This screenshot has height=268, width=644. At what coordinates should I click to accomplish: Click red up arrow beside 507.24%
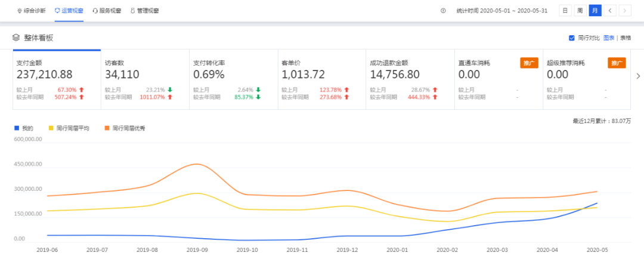pyautogui.click(x=81, y=97)
